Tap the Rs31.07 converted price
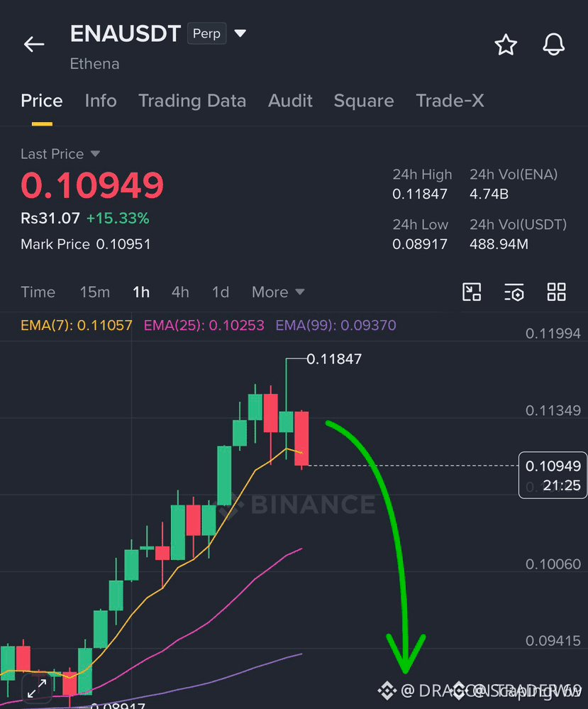Image resolution: width=588 pixels, height=709 pixels. (50, 219)
